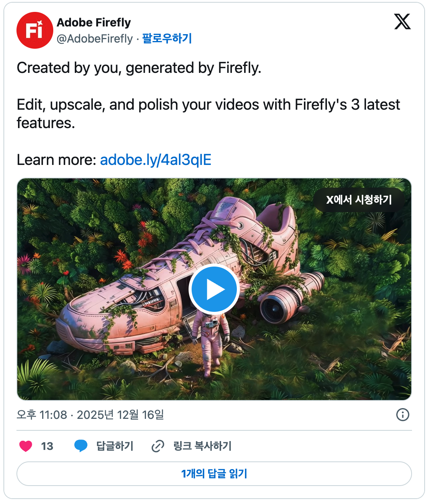Select 링크 복사하기 to copy link
Image resolution: width=430 pixels, height=504 pixels.
(x=202, y=446)
